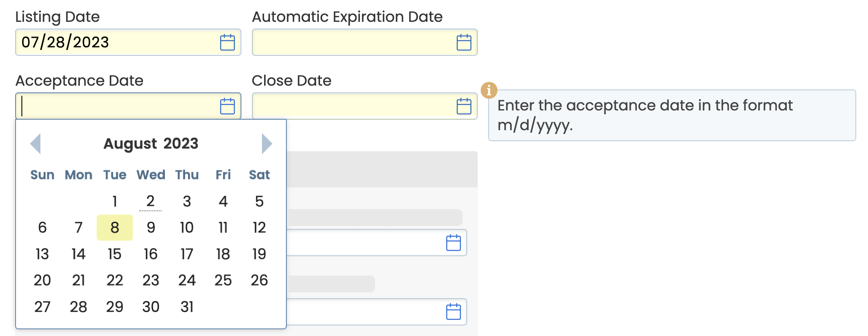Image resolution: width=868 pixels, height=336 pixels.
Task: Pick August 2 in the date picker
Action: 151,201
